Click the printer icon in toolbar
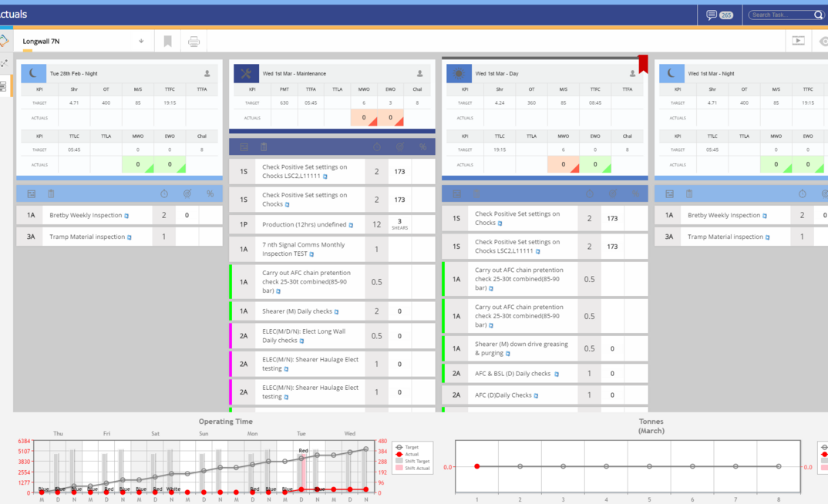Image resolution: width=828 pixels, height=504 pixels. pos(194,42)
